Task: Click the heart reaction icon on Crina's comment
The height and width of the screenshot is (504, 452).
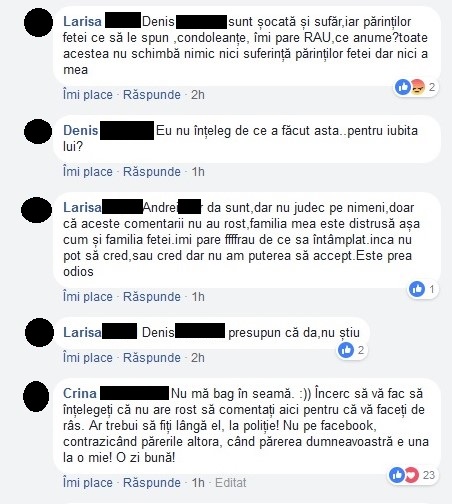Action: [x=412, y=475]
